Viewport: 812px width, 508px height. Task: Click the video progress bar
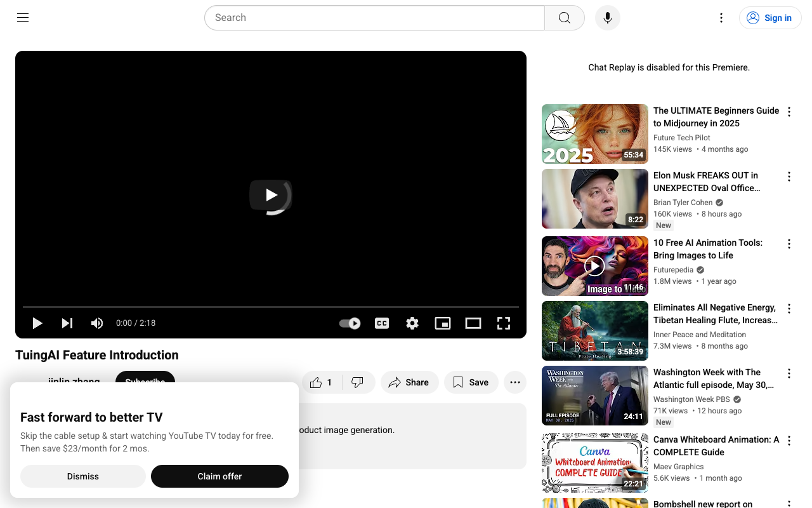coord(271,307)
